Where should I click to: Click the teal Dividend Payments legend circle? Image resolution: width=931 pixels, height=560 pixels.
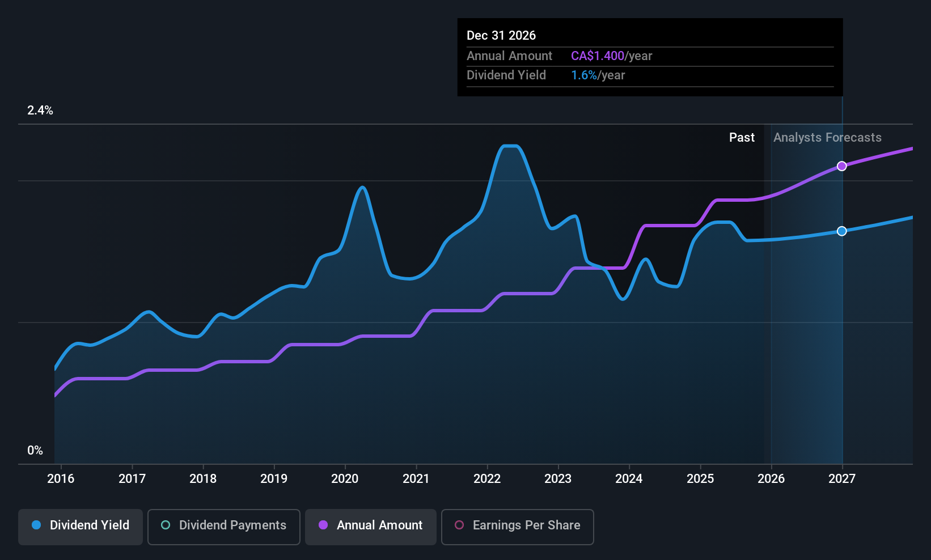(x=165, y=525)
